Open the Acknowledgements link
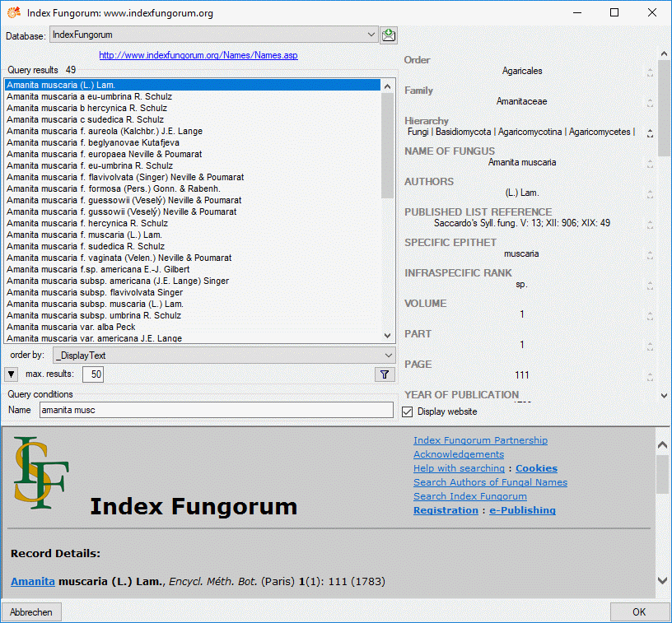 coord(459,454)
